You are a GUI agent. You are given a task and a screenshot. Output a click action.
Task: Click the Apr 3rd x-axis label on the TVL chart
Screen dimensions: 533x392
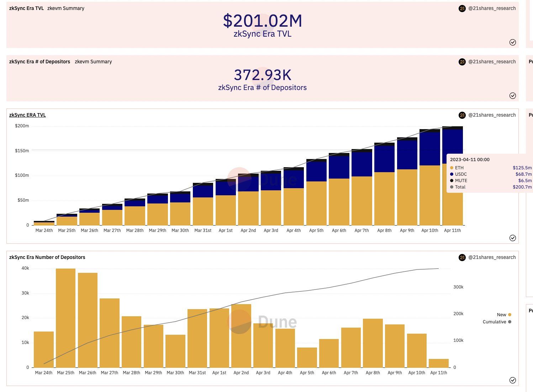[271, 231]
